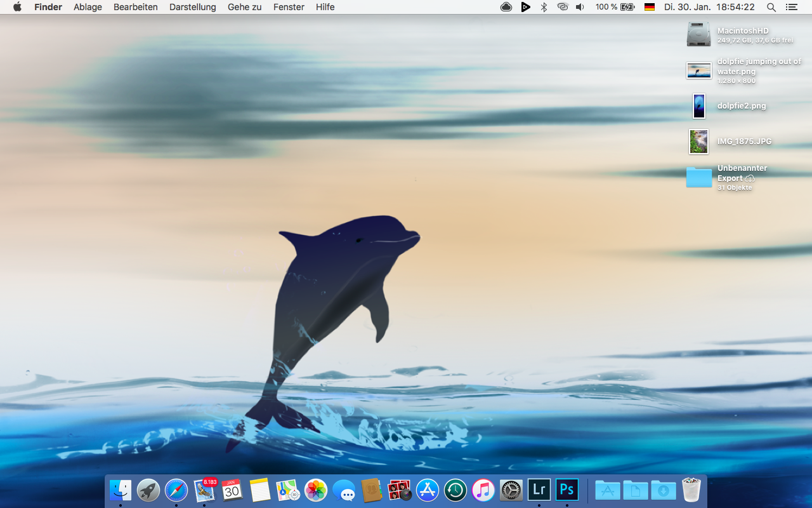
Task: Open the Bluetooth status menu
Action: pyautogui.click(x=544, y=7)
